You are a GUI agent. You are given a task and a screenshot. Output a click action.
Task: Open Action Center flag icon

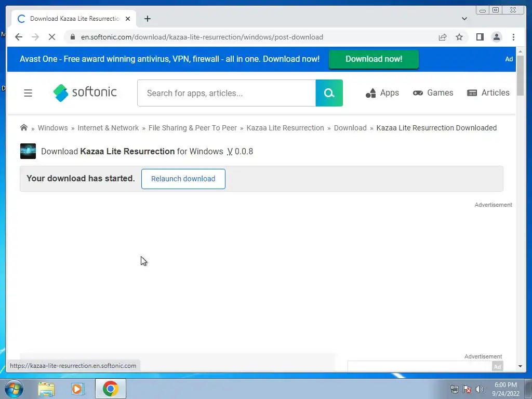(467, 389)
